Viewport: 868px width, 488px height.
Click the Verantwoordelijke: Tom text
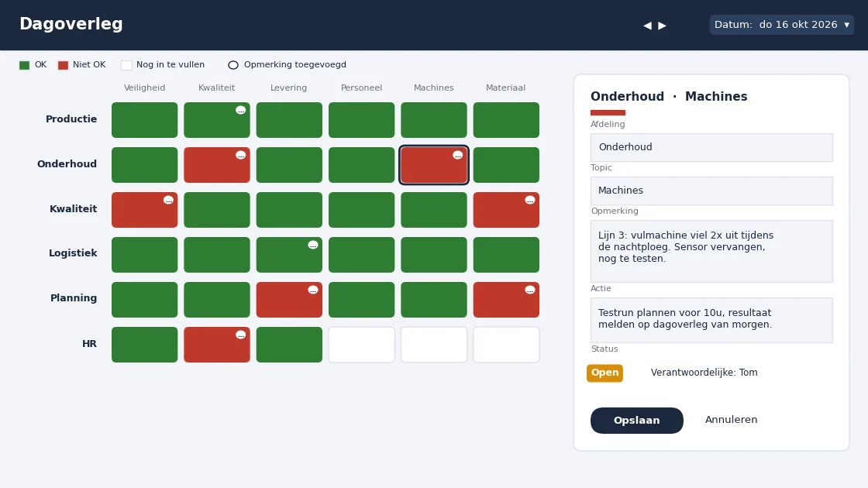704,373
